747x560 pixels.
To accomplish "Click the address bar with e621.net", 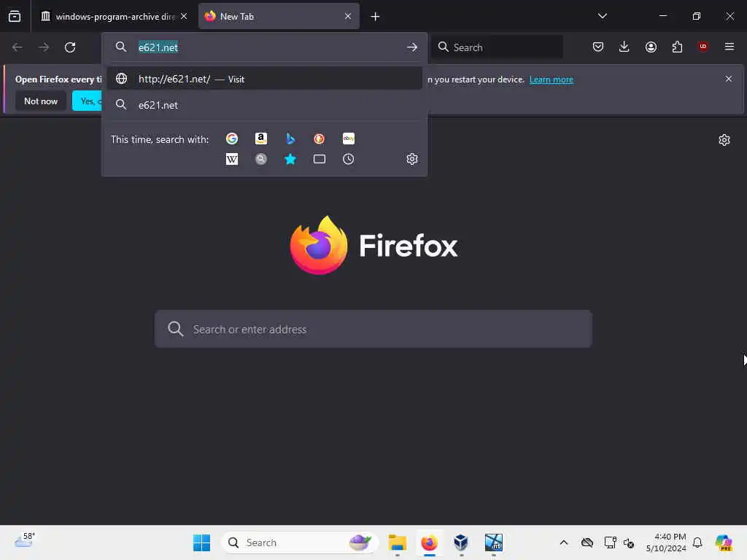I will click(x=264, y=47).
